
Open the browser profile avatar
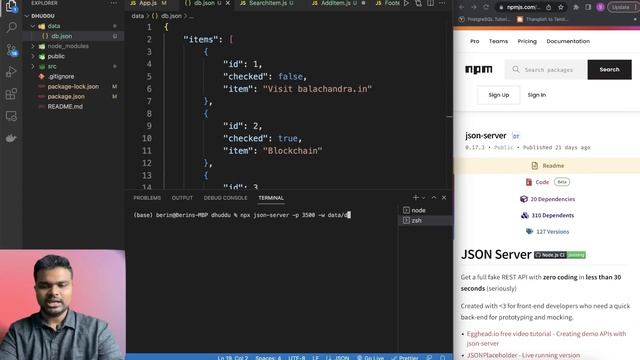(600, 7)
